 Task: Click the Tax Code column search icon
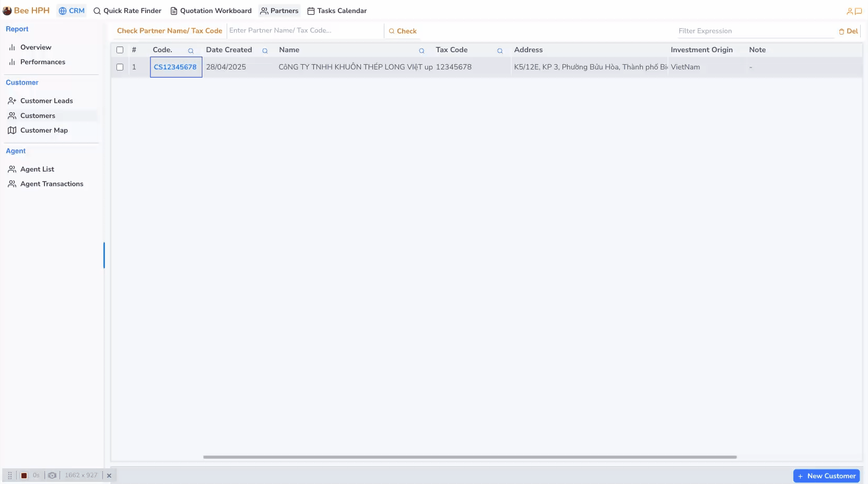click(500, 51)
